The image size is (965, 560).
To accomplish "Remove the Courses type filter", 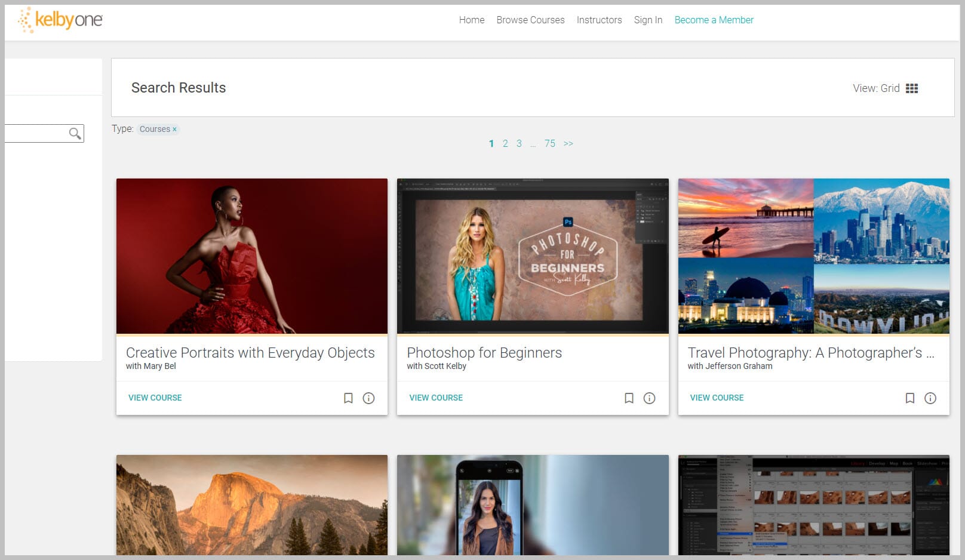I will [x=175, y=130].
